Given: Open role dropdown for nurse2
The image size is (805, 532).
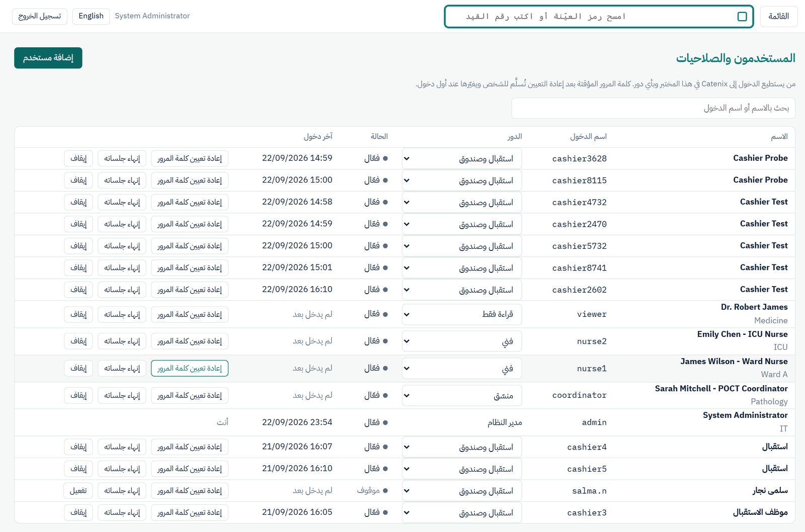Looking at the screenshot, I should [x=462, y=341].
